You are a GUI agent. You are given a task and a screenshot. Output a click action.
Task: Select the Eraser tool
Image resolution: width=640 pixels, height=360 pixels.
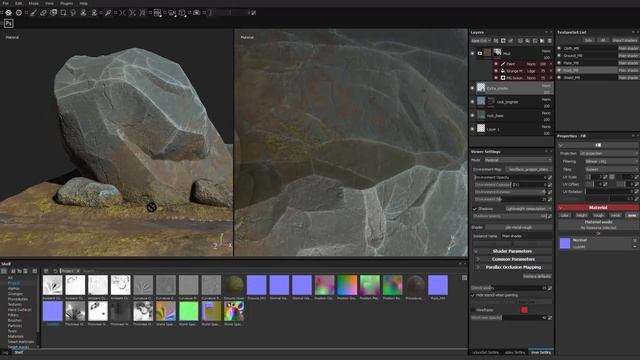43,13
